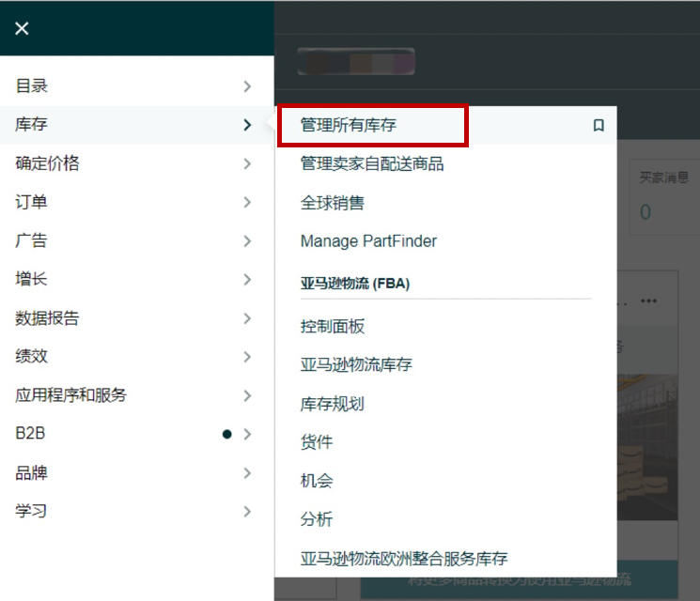
Task: Click 亚马逊物流欧洲整合服务库存 entry
Action: point(404,559)
